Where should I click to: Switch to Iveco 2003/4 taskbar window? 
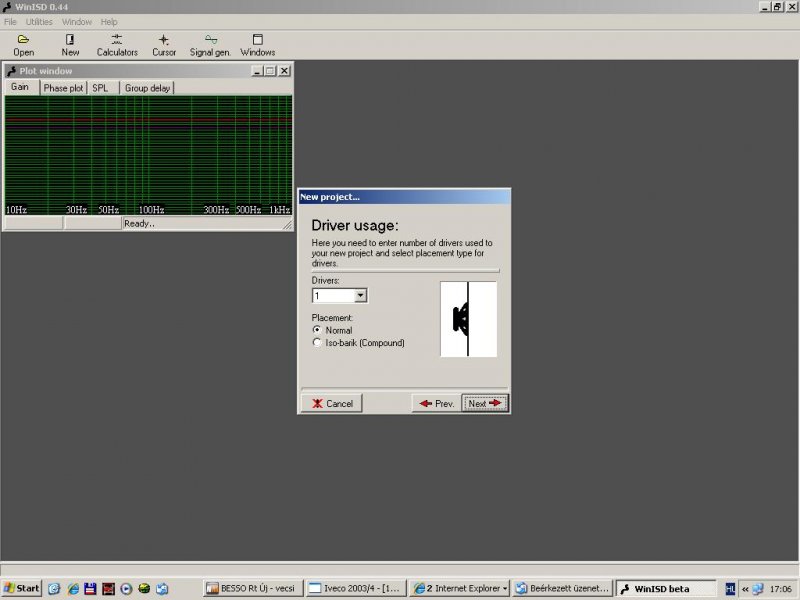[x=357, y=588]
